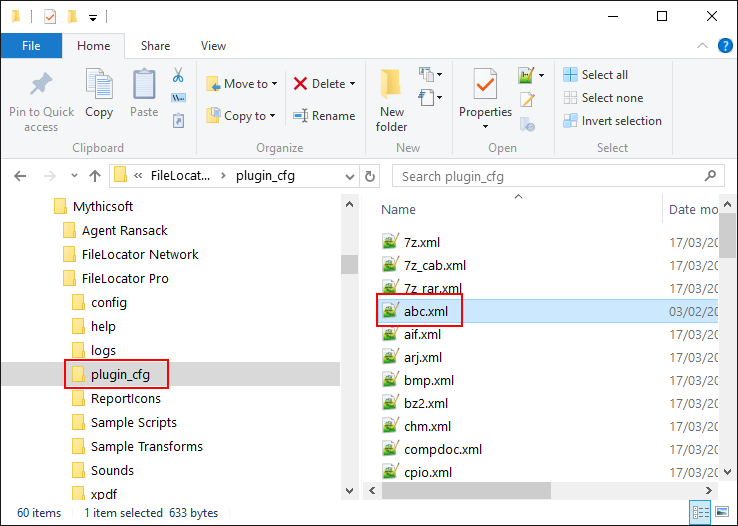The width and height of the screenshot is (738, 526).
Task: Click the Help question mark icon
Action: (725, 46)
